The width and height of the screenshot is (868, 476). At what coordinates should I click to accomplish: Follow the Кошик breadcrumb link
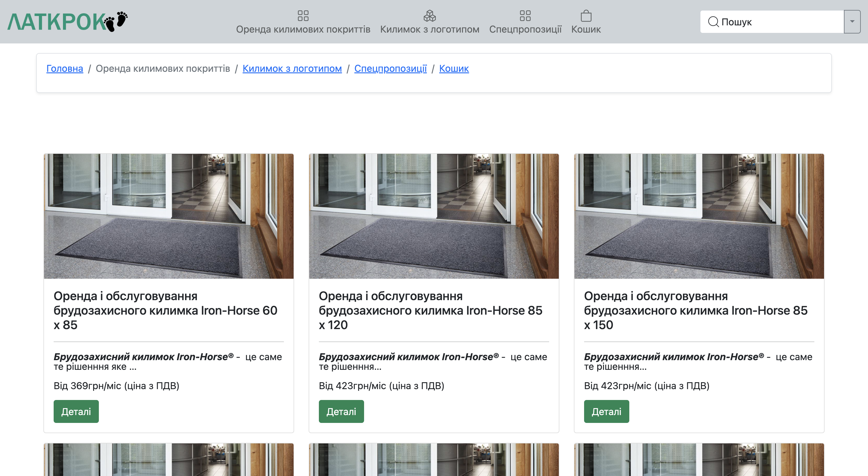(454, 68)
